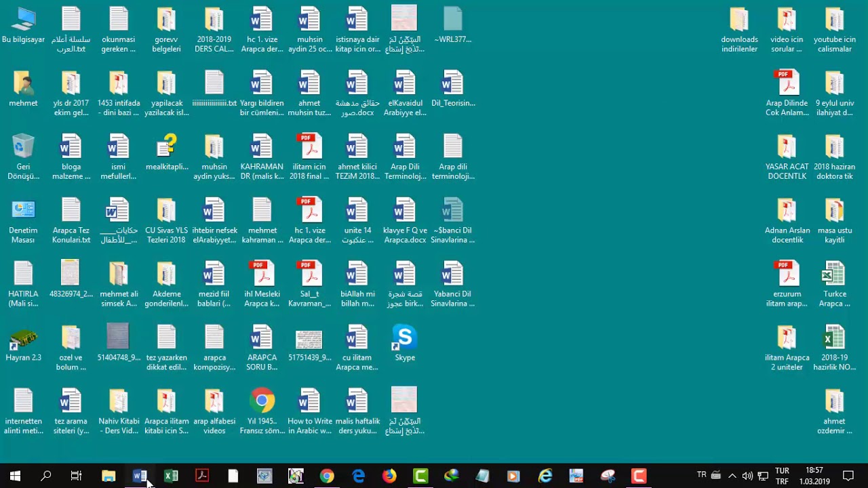Select the 'mehmet' user folder icon
Image resolution: width=868 pixels, height=488 pixels.
23,89
